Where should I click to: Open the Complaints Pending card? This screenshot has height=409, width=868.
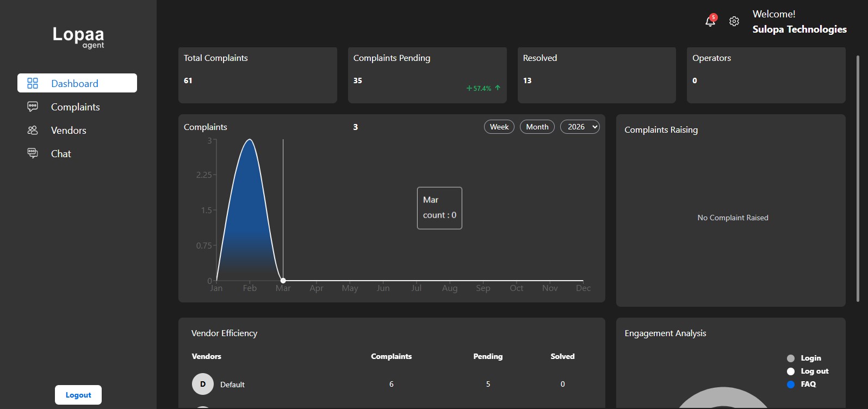[427, 75]
